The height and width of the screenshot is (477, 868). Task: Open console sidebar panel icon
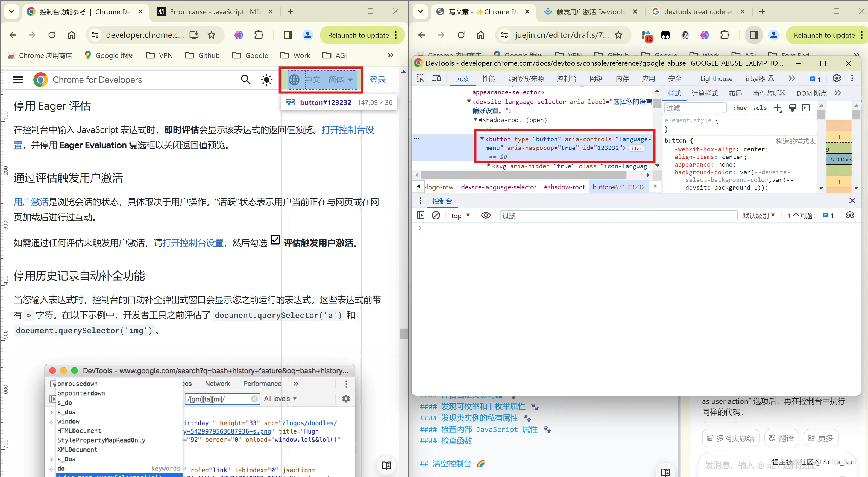[421, 215]
